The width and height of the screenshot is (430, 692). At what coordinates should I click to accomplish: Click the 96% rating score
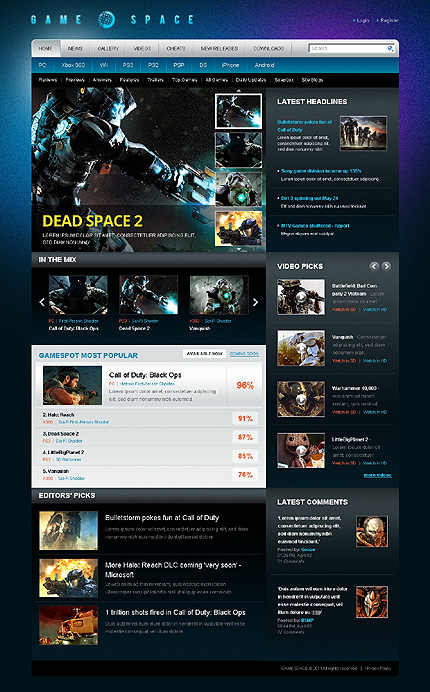pyautogui.click(x=245, y=385)
